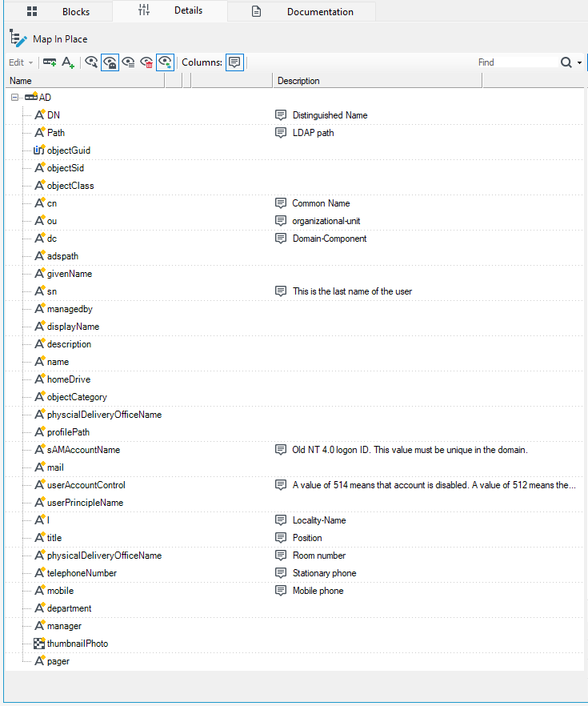588x706 pixels.
Task: Toggle the eye with arrows view button
Action: pos(165,62)
